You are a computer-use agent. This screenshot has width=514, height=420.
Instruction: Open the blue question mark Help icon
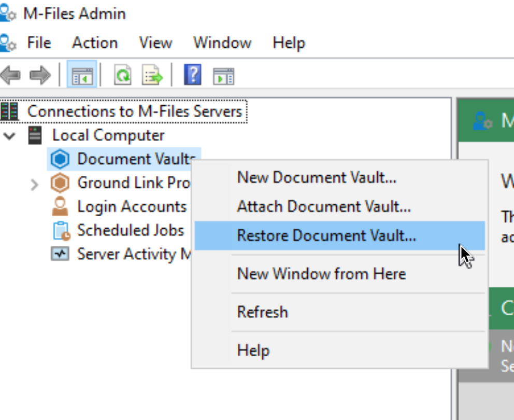coord(192,75)
